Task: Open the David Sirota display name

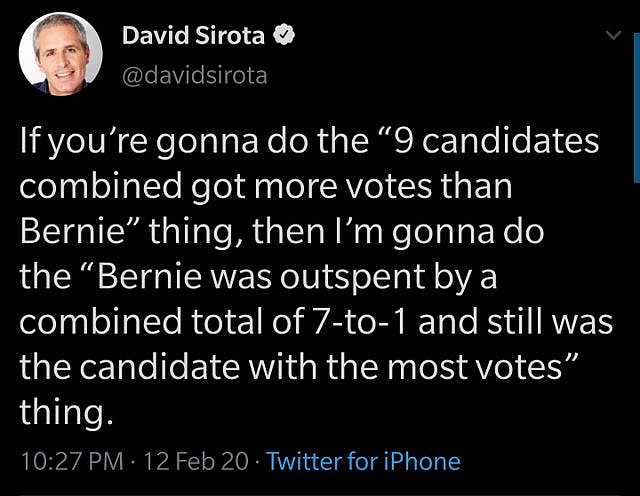Action: click(x=193, y=36)
